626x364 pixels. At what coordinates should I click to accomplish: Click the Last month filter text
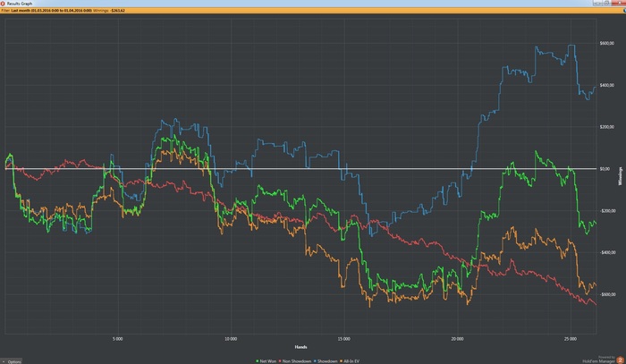coord(51,11)
